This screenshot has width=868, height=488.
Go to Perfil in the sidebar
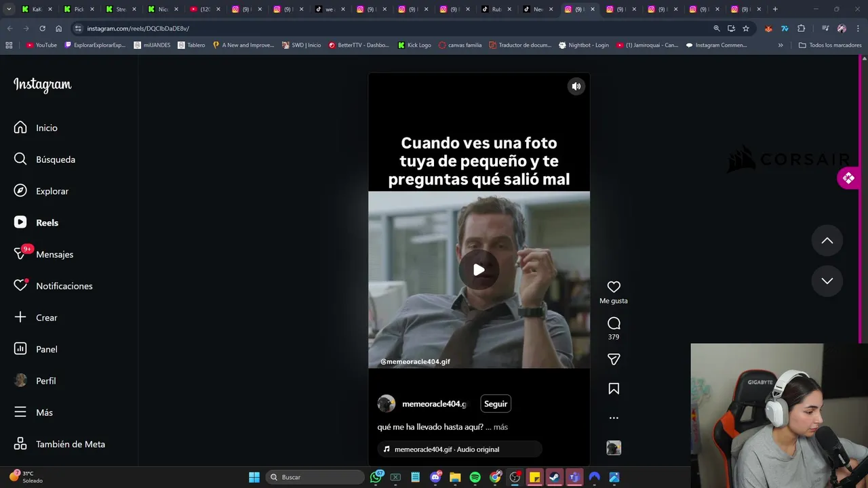35,381
